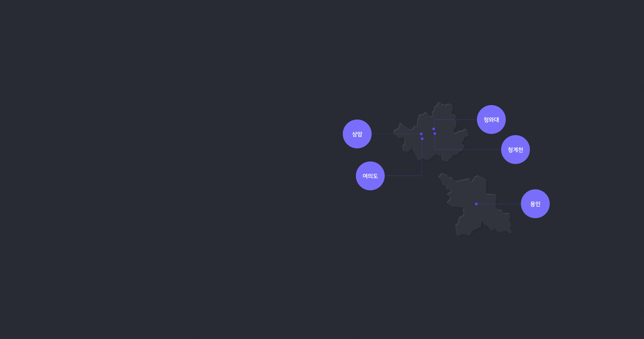Screen dimensions: 644x339
Task: Click map dot connected to 청계천
Action: click(x=435, y=134)
